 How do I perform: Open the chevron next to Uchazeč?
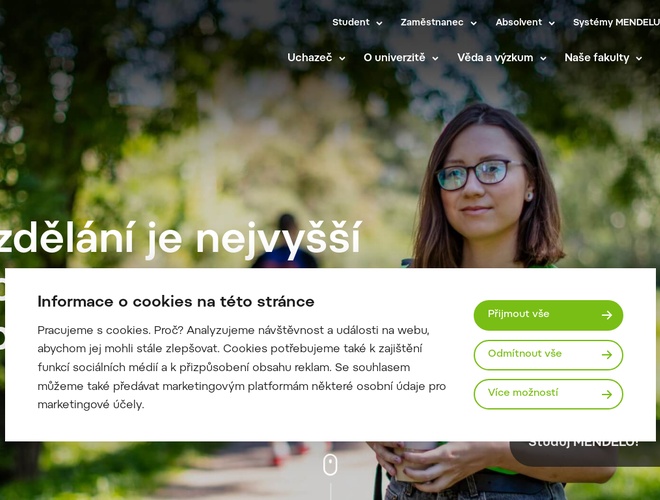tap(342, 59)
